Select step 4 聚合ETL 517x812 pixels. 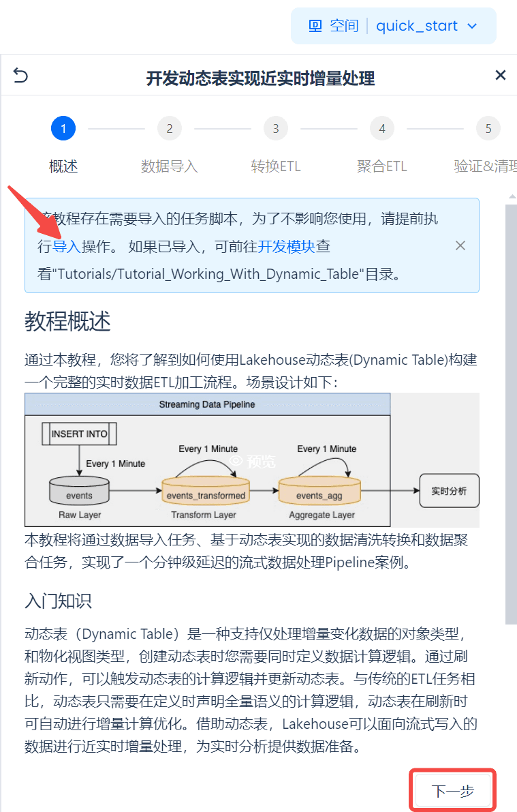pyautogui.click(x=382, y=128)
